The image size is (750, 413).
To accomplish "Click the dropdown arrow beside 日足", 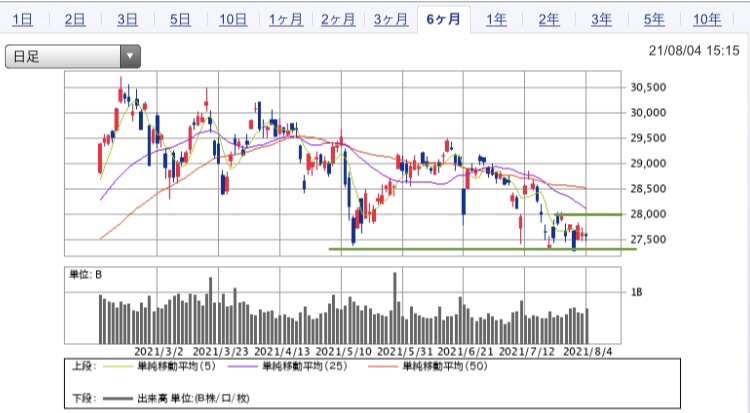I will tap(130, 56).
